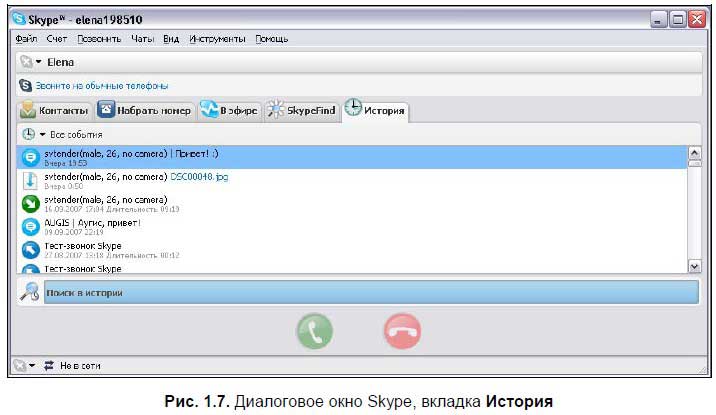Image resolution: width=716 pixels, height=415 pixels.
Task: Open status dropdown next to Elena
Action: [x=31, y=62]
